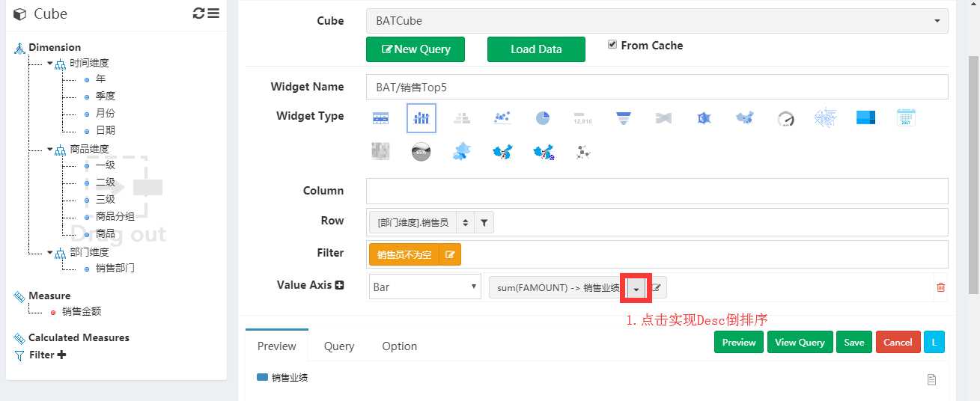
Task: Open the Bar series type dropdown
Action: [424, 287]
